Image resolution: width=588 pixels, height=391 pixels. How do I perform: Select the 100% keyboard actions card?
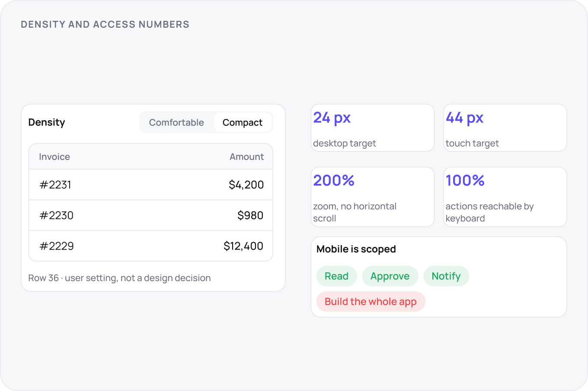tap(505, 197)
